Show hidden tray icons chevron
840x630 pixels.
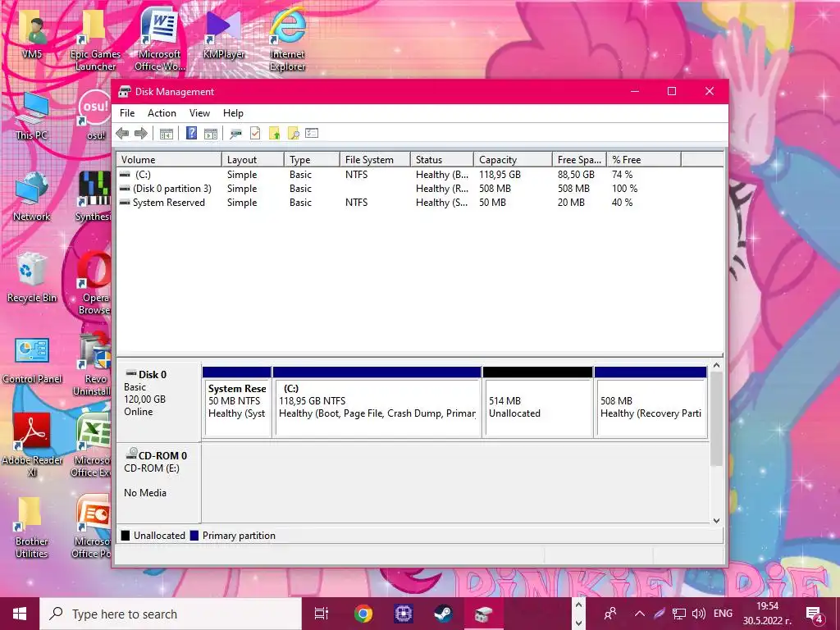click(640, 614)
